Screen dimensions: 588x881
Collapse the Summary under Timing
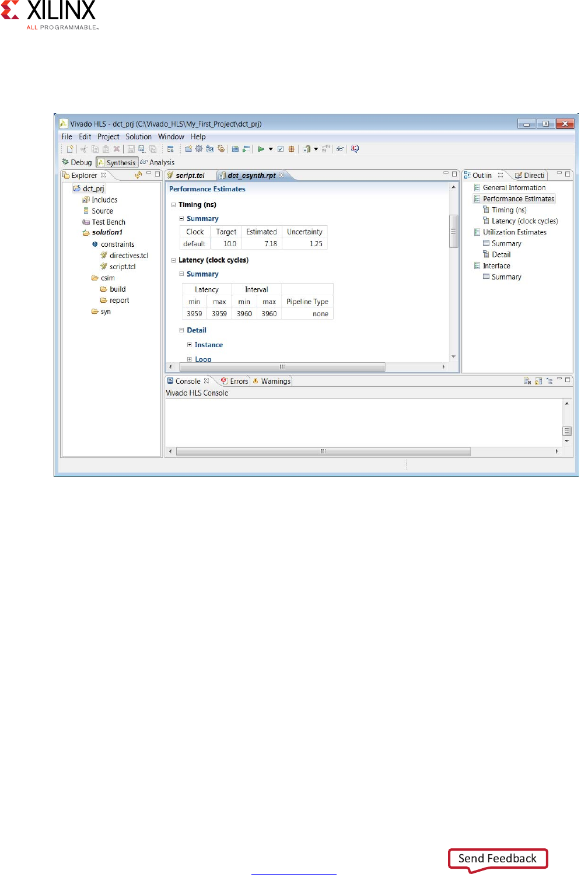tap(181, 219)
